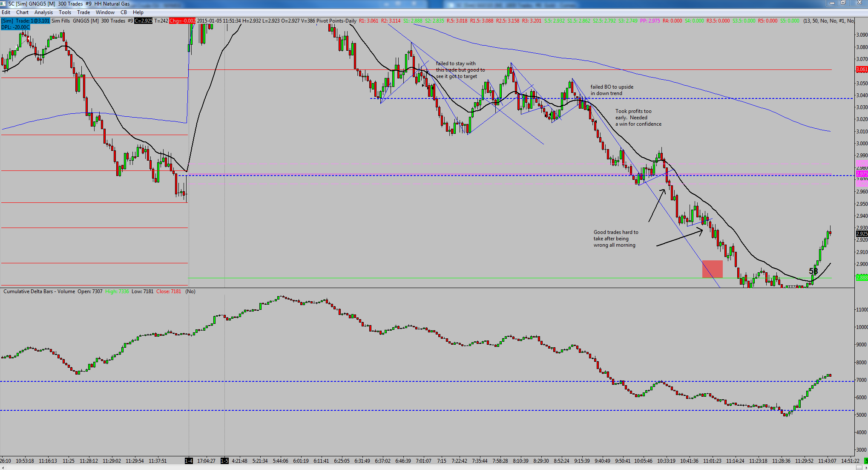The image size is (868, 470).
Task: Select the red rectangle drawing on the chart
Action: (x=713, y=269)
